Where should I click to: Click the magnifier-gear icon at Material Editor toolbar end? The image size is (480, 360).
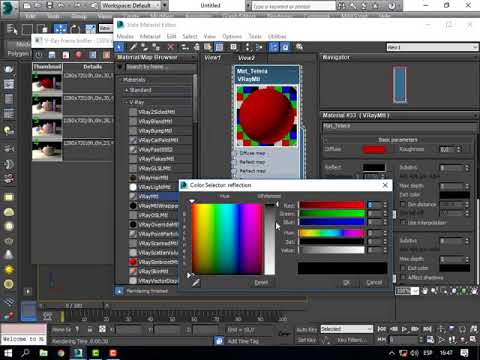pos(299,47)
